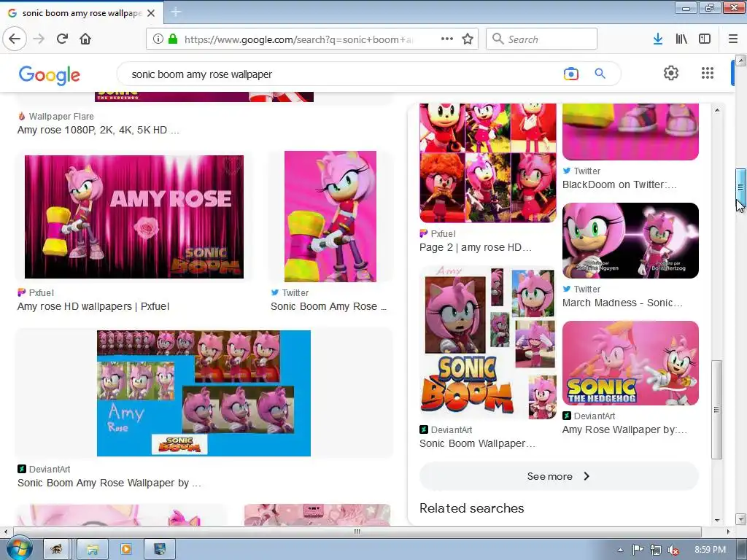Click the Pxfuel source label under red wallpaper
Image resolution: width=747 pixels, height=560 pixels.
(x=41, y=293)
